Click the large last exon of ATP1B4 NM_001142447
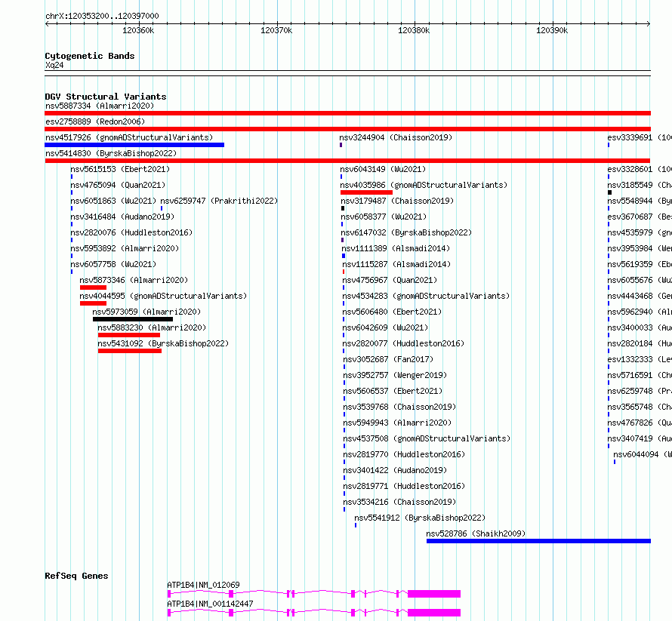672x621 pixels. point(434,613)
